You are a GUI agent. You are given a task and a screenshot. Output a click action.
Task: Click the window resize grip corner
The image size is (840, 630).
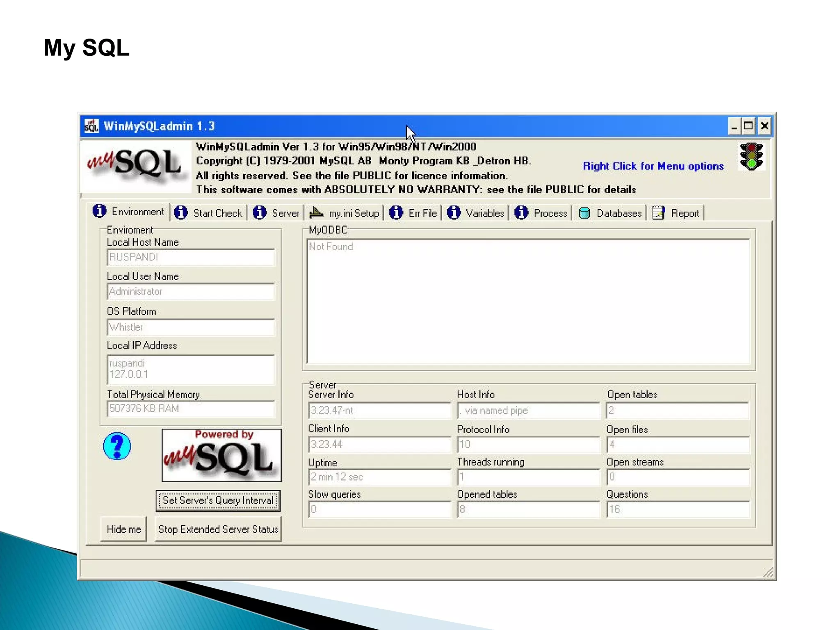click(x=768, y=573)
